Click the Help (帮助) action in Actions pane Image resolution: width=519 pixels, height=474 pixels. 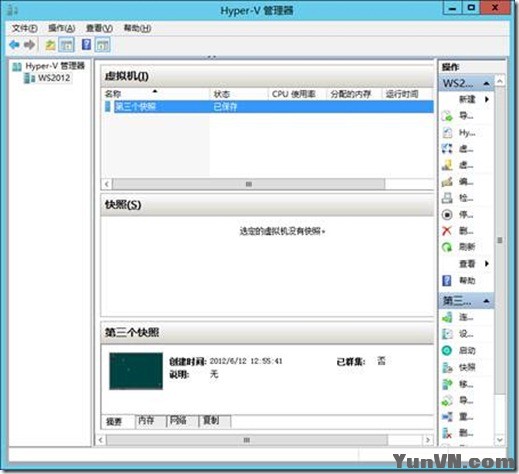click(466, 281)
